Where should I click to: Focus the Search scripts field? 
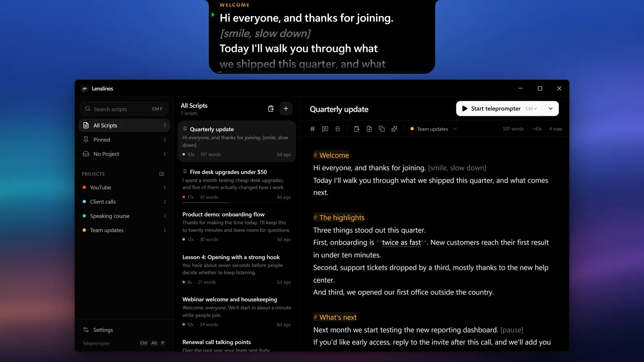[x=124, y=109]
